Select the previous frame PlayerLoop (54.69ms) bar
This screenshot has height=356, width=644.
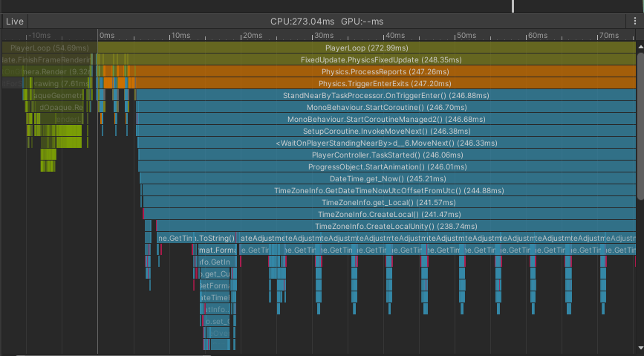(x=50, y=48)
